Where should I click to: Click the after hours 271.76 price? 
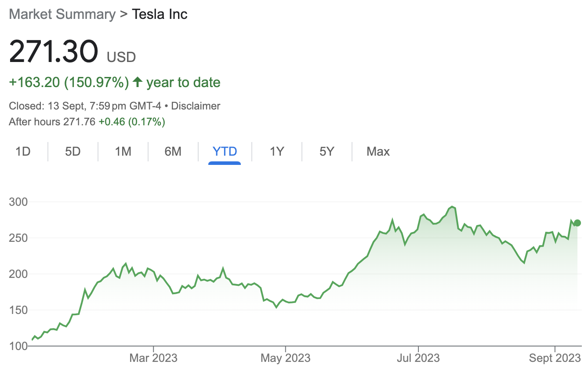click(79, 122)
